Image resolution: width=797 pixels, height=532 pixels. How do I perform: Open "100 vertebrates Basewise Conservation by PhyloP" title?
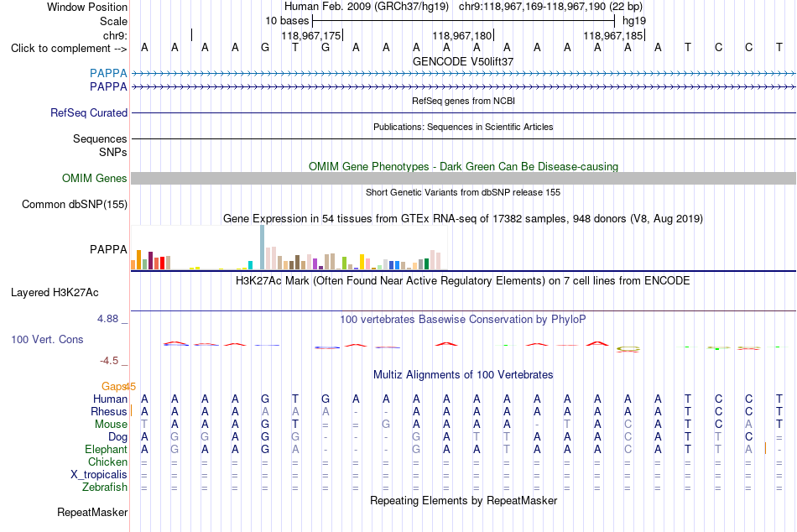tap(463, 320)
